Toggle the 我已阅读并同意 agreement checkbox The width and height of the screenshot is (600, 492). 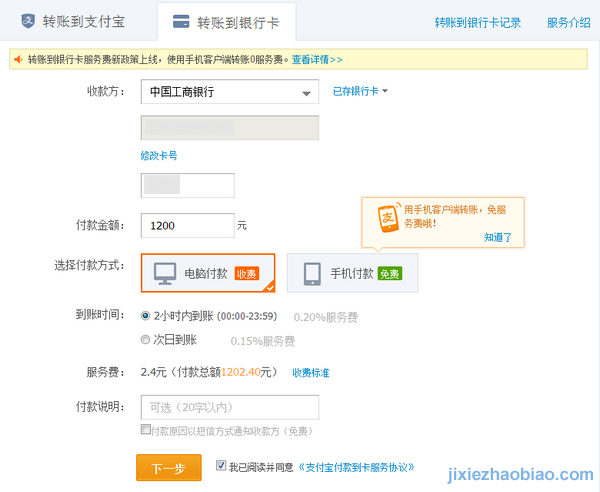click(221, 465)
